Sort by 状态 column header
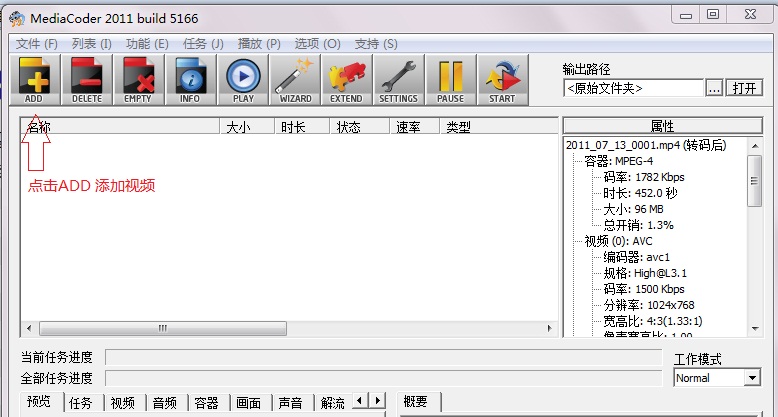This screenshot has width=778, height=417. pos(360,127)
